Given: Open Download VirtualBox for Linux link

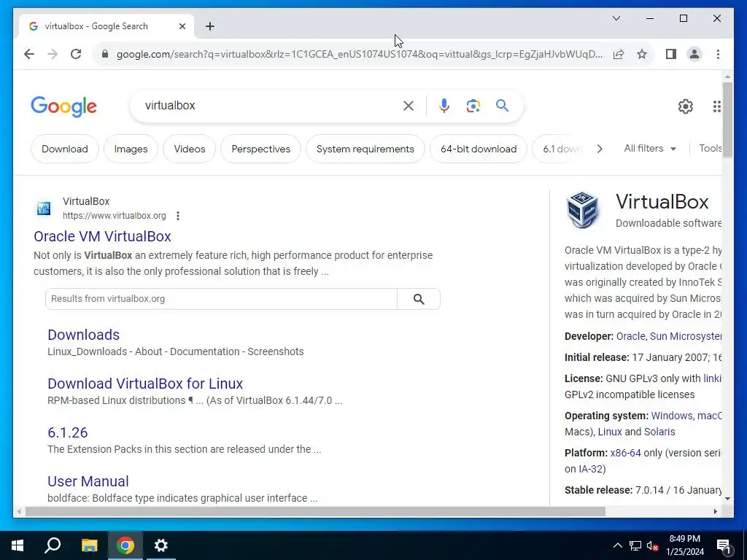Looking at the screenshot, I should [x=145, y=384].
